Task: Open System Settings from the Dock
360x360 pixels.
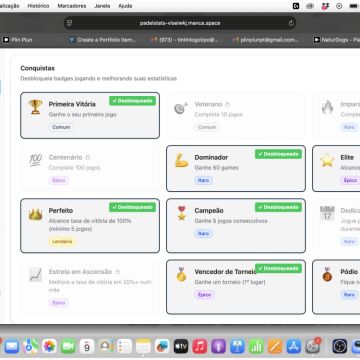Action: click(313, 347)
